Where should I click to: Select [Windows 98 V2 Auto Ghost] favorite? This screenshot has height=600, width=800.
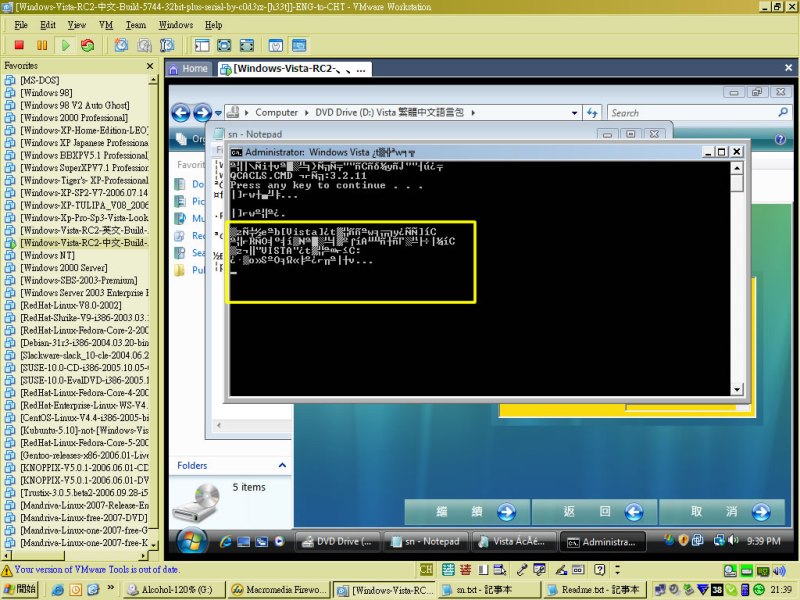(x=74, y=105)
